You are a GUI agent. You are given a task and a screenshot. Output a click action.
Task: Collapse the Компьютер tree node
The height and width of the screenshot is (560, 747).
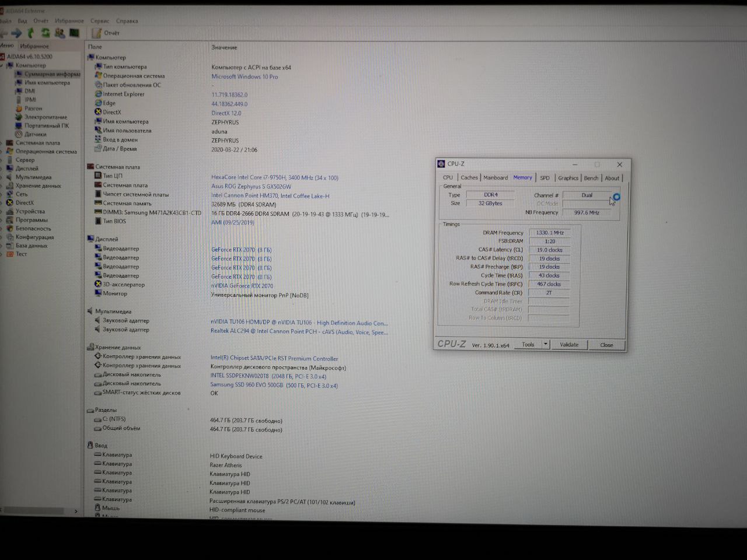pos(2,65)
